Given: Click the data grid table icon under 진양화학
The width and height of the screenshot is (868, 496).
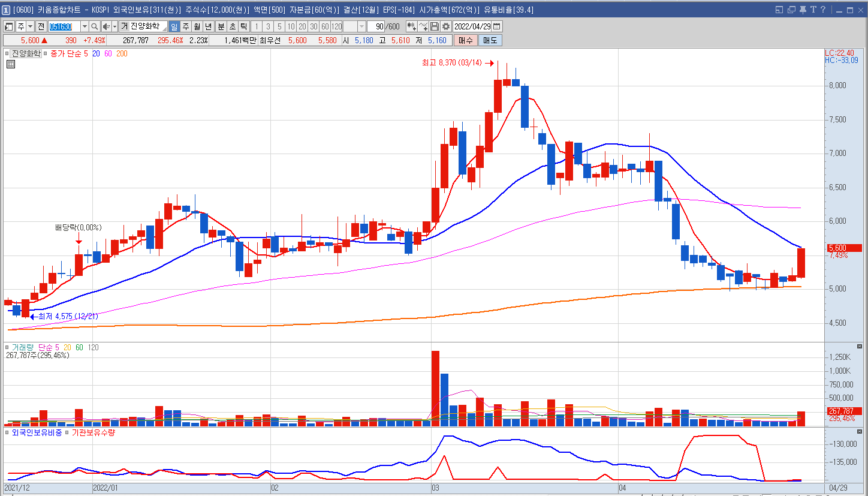Looking at the screenshot, I should [x=11, y=64].
